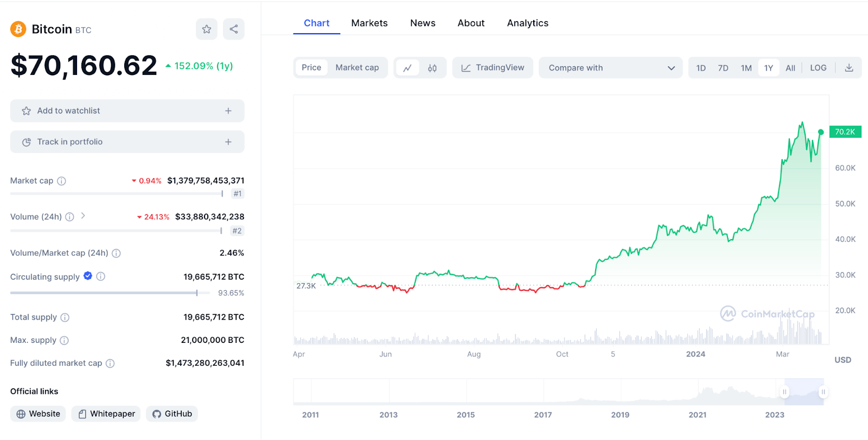Open the share icon button

click(x=234, y=29)
